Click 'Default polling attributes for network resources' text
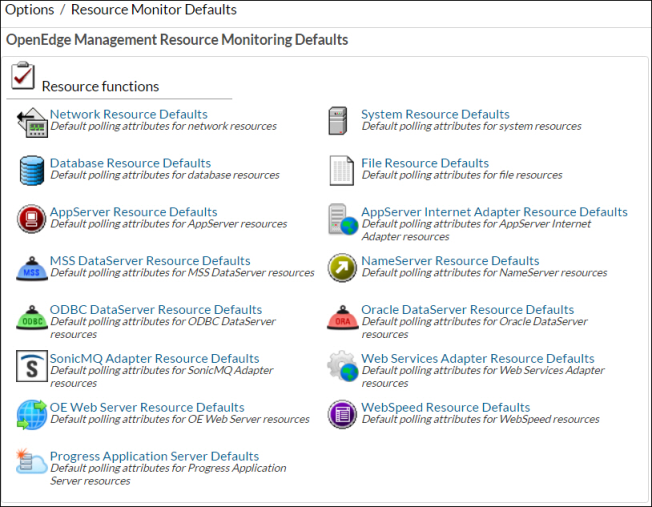Viewport: 652px width, 507px height. click(163, 126)
